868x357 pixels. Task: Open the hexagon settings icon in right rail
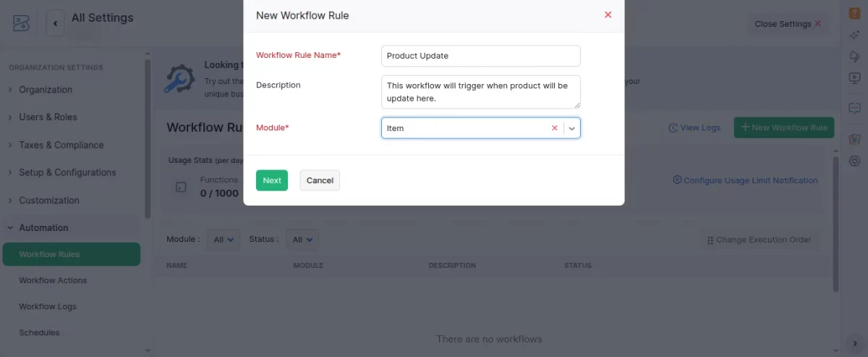[854, 161]
